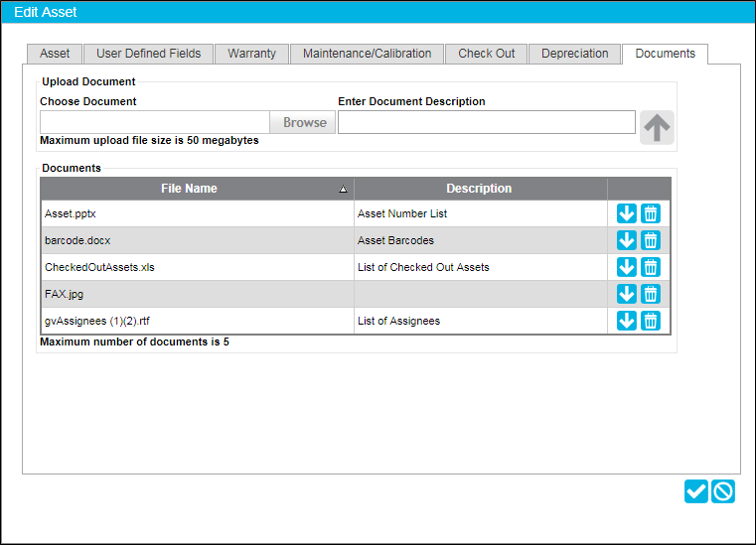Image resolution: width=756 pixels, height=545 pixels.
Task: Delete the FAX.jpg file
Action: (x=651, y=294)
